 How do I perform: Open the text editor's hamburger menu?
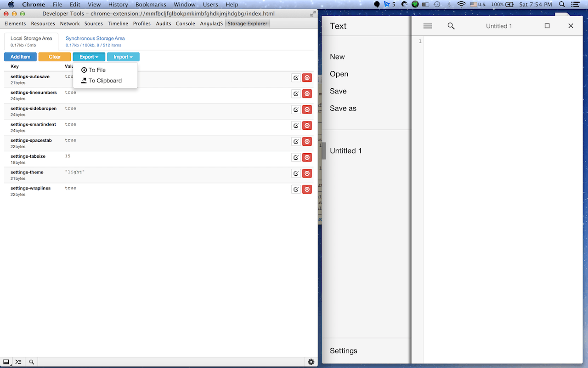click(x=428, y=26)
